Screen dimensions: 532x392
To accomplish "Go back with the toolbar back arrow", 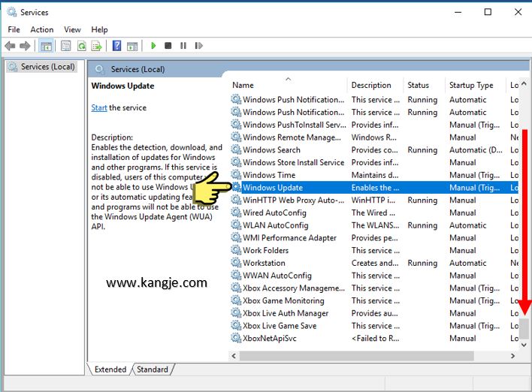I will click(x=11, y=46).
